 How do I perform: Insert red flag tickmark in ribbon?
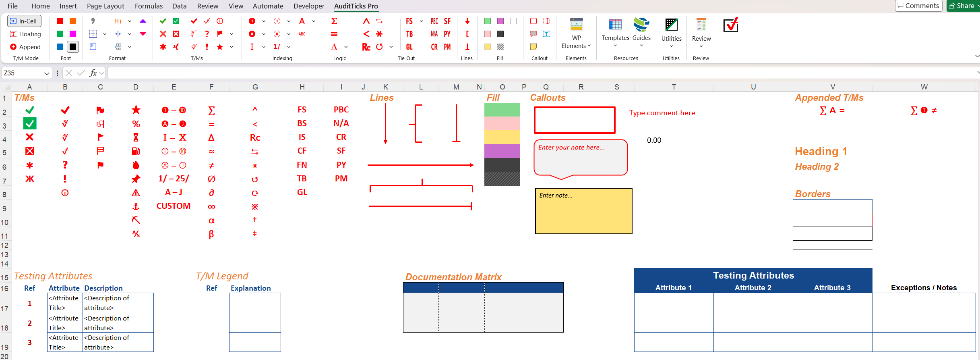tap(220, 34)
